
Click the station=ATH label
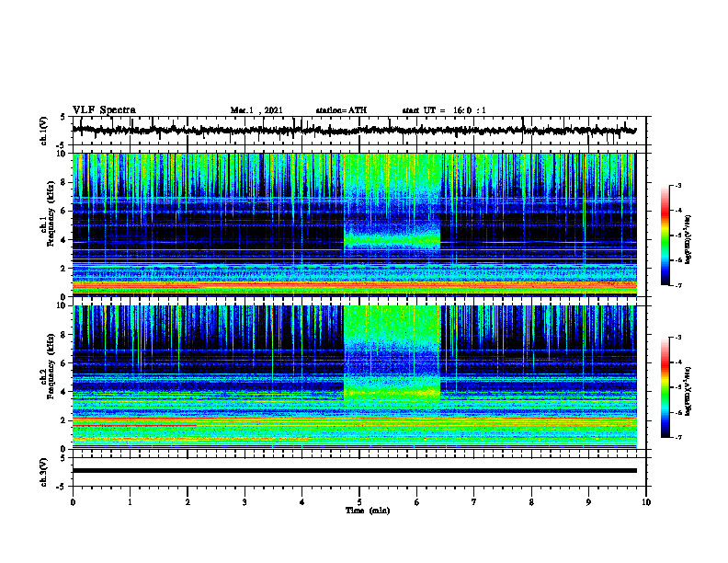pyautogui.click(x=341, y=110)
